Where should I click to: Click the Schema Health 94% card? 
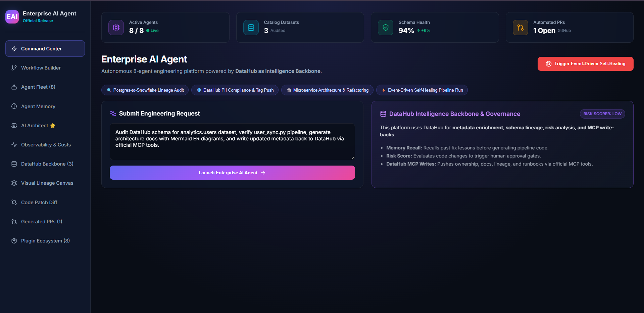click(435, 28)
